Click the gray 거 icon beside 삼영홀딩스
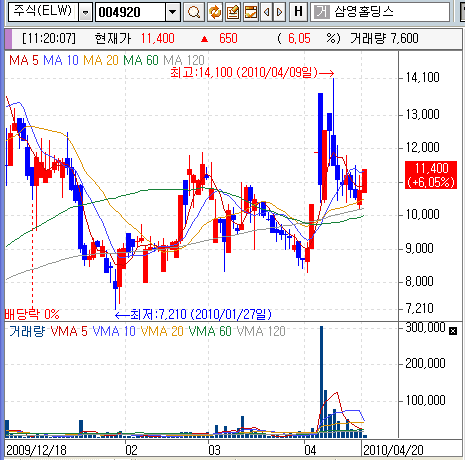This screenshot has height=460, width=465. point(322,12)
